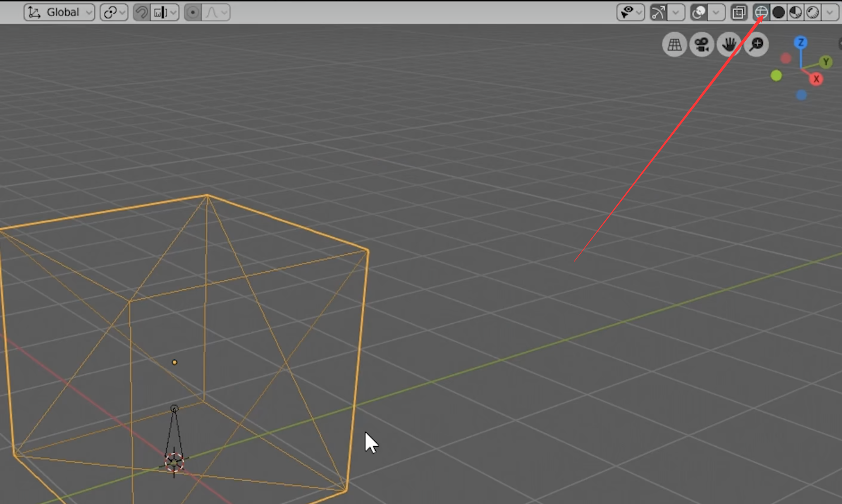Click the hand pan-view button
842x504 pixels.
pos(729,44)
